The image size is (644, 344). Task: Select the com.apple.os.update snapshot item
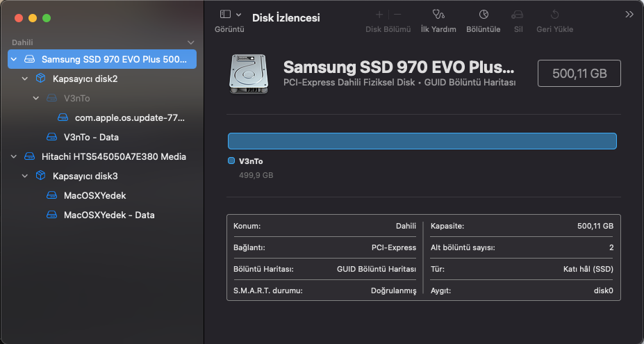coord(129,117)
